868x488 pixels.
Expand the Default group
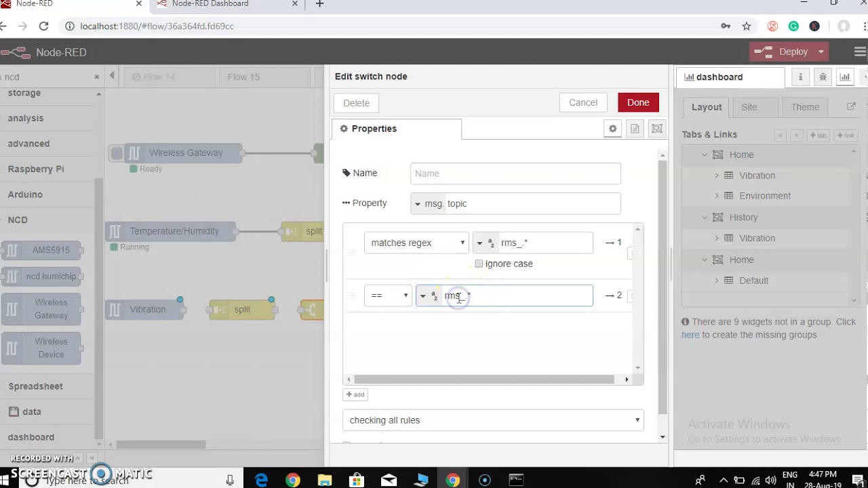pyautogui.click(x=717, y=281)
